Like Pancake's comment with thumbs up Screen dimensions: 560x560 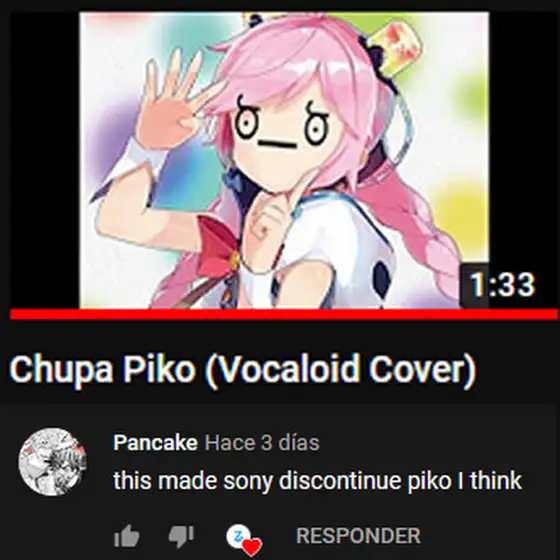pyautogui.click(x=126, y=536)
